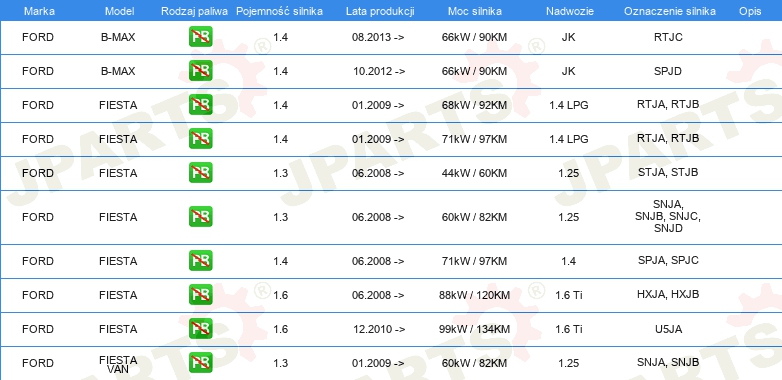Click the Rodzaj paliwa column header
782x380 pixels.
[195, 11]
